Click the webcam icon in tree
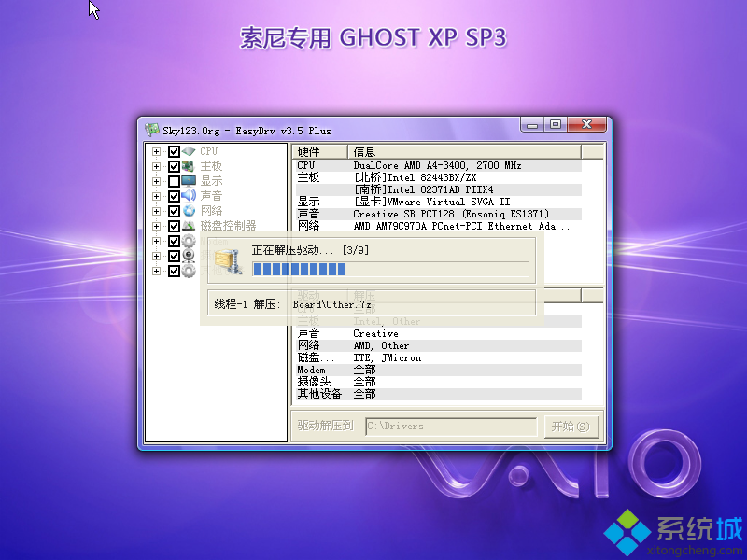The height and width of the screenshot is (560, 747). coord(189,256)
